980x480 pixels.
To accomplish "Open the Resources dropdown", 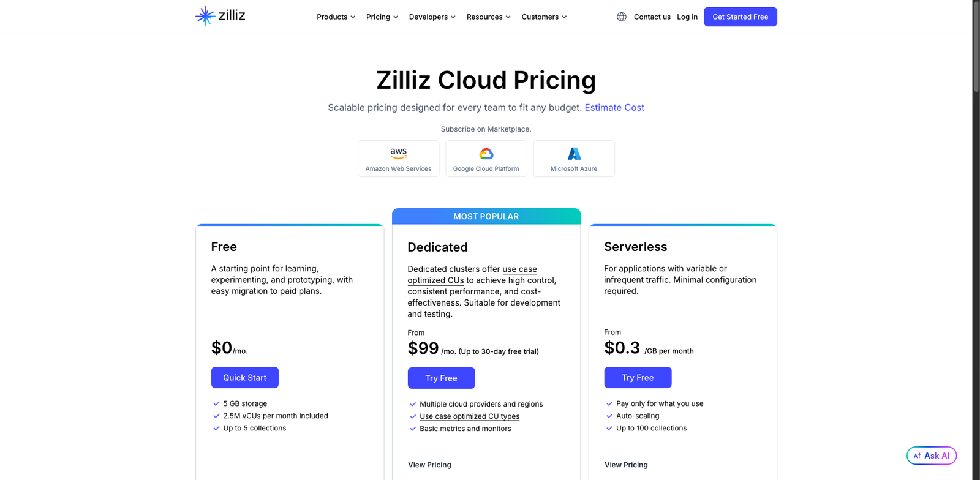I will 488,17.
